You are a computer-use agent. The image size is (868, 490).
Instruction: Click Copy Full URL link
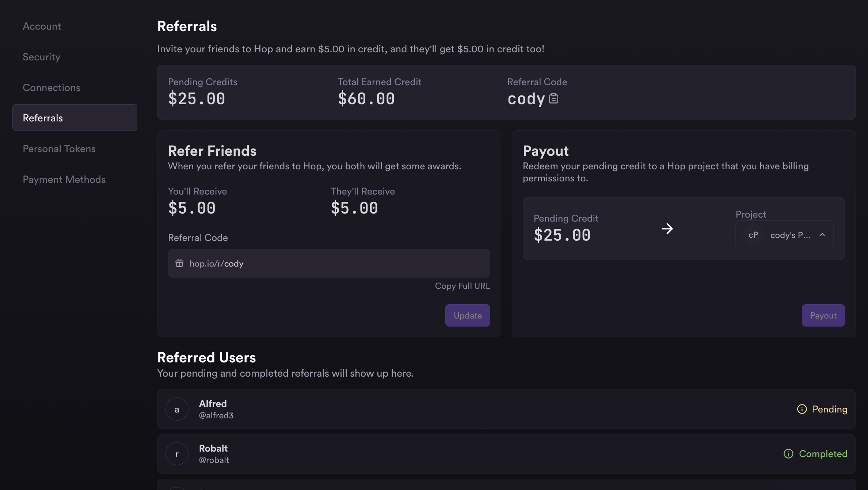click(462, 286)
